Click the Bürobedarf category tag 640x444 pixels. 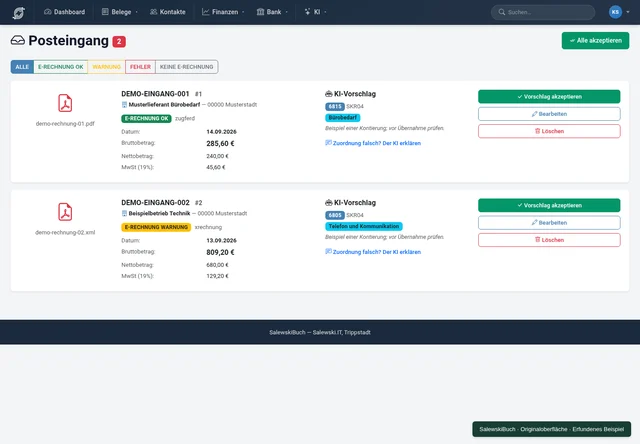click(342, 118)
